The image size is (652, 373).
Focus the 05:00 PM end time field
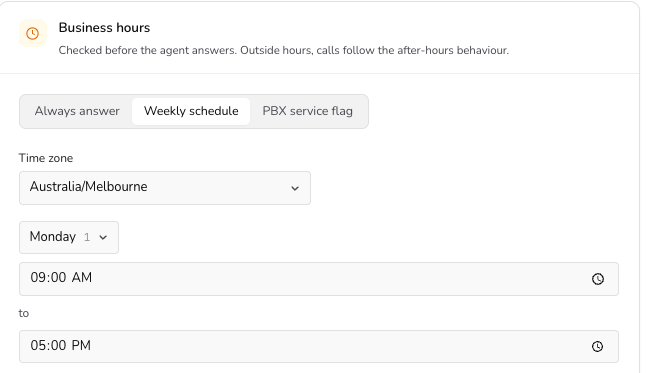point(319,346)
